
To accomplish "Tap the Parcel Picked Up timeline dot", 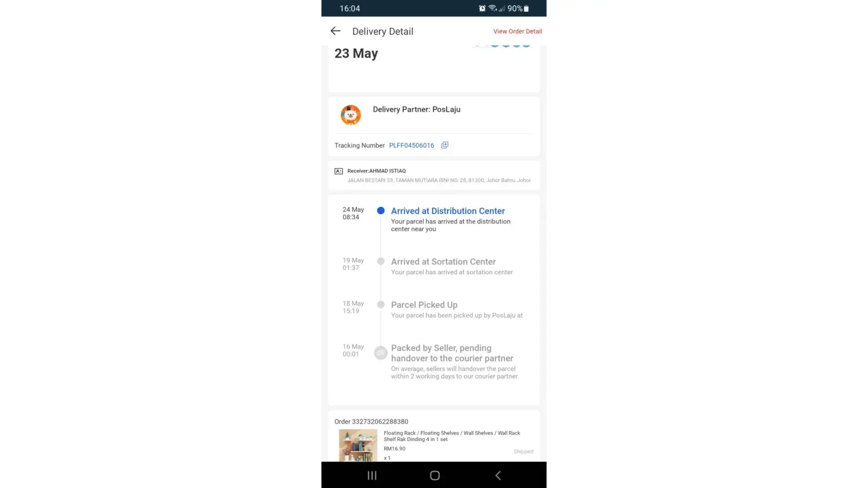I will click(x=380, y=305).
